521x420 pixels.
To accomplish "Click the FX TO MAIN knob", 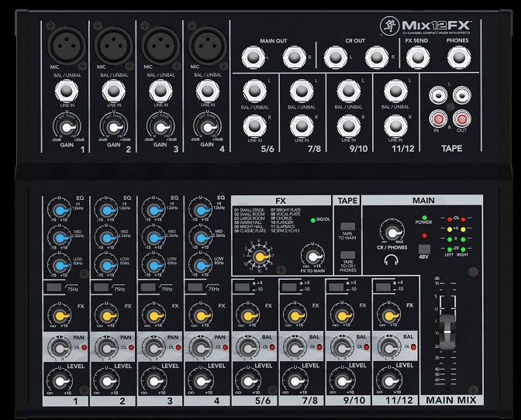I will point(311,258).
